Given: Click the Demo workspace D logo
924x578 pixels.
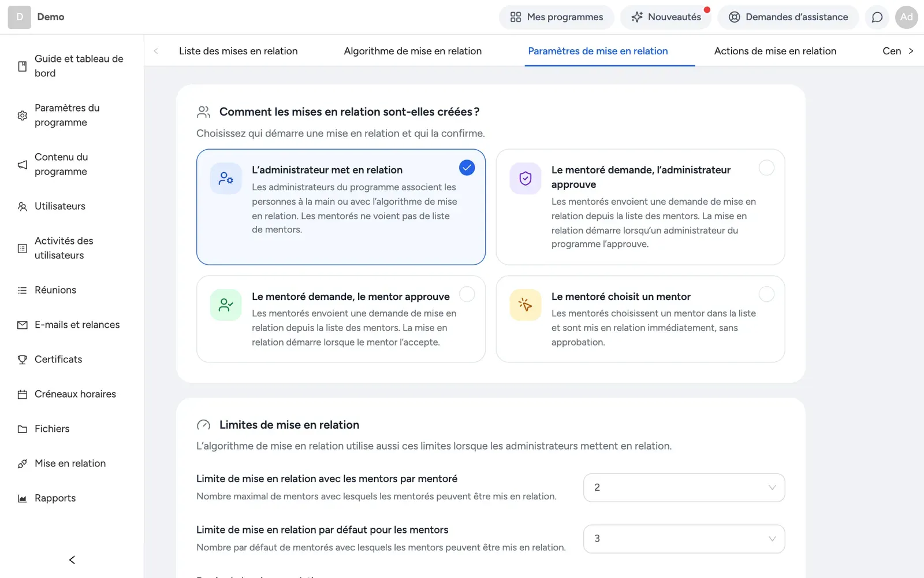Looking at the screenshot, I should coord(20,17).
